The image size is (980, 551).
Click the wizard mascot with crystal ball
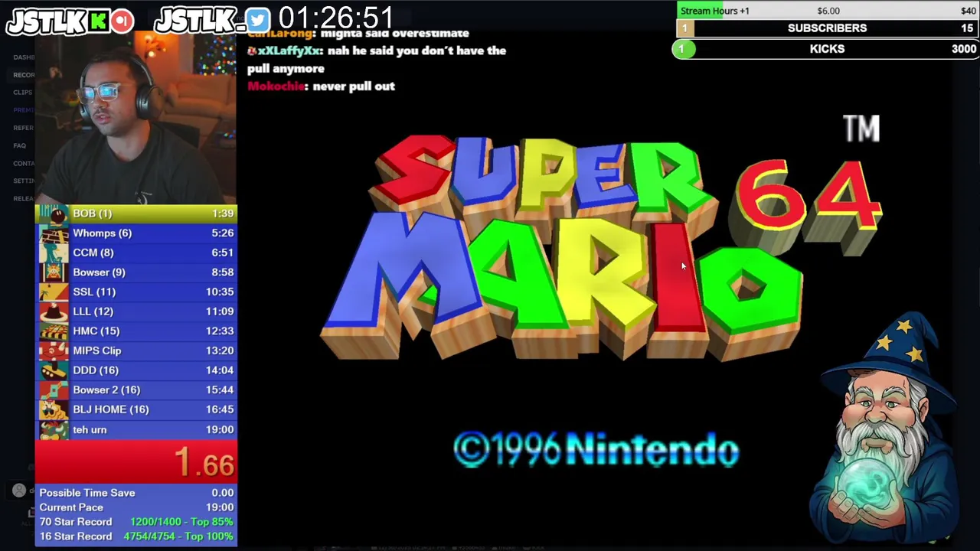click(886, 429)
